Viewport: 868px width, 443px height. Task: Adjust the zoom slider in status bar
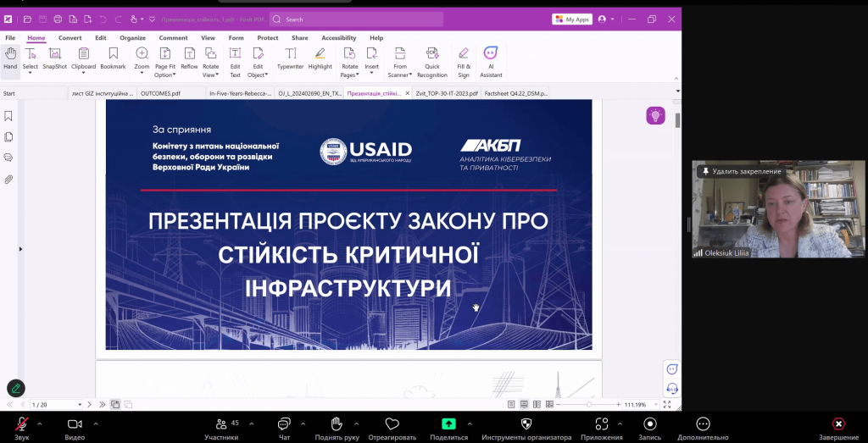tap(589, 405)
